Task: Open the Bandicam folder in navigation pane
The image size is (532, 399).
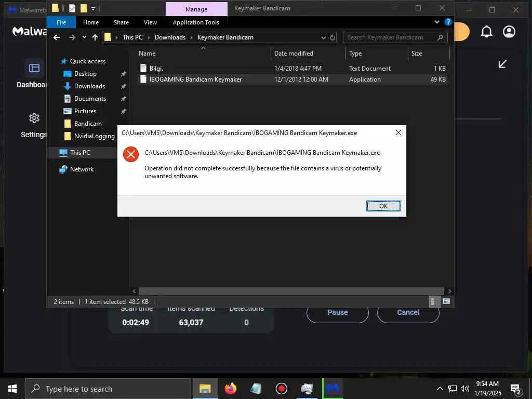Action: tap(87, 124)
